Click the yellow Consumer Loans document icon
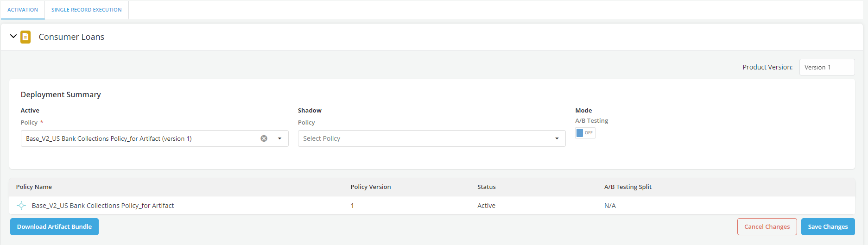868x245 pixels. coord(25,37)
